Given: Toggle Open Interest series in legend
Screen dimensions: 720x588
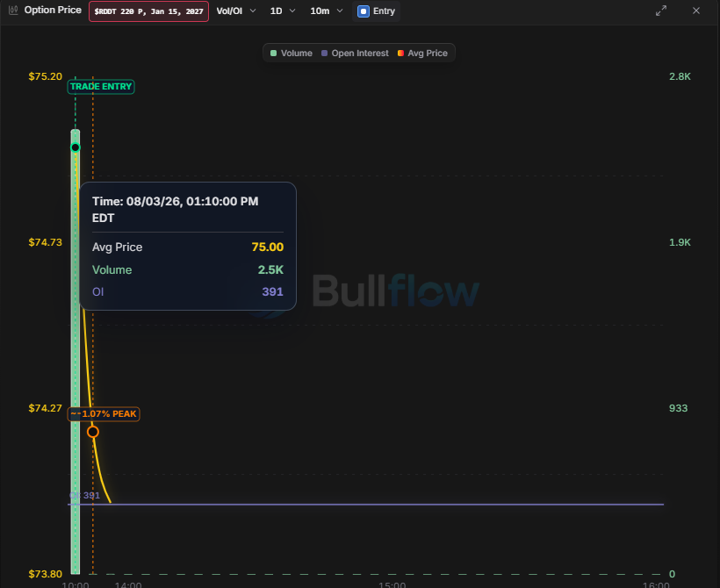Looking at the screenshot, I should [355, 54].
